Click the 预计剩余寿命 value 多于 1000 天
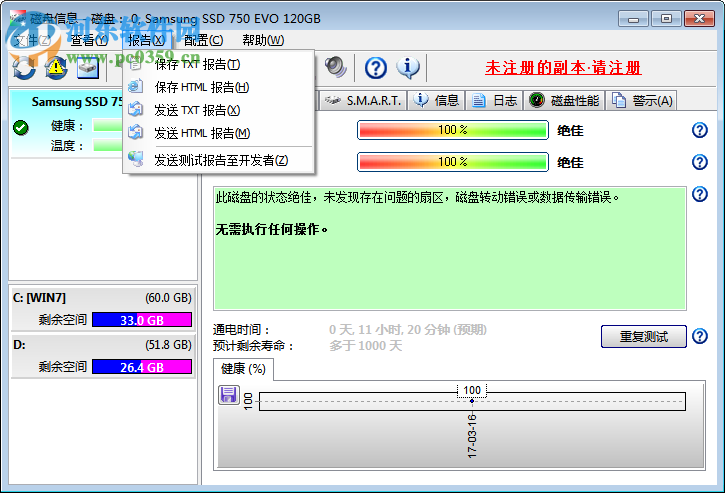The height and width of the screenshot is (493, 725). coord(365,345)
